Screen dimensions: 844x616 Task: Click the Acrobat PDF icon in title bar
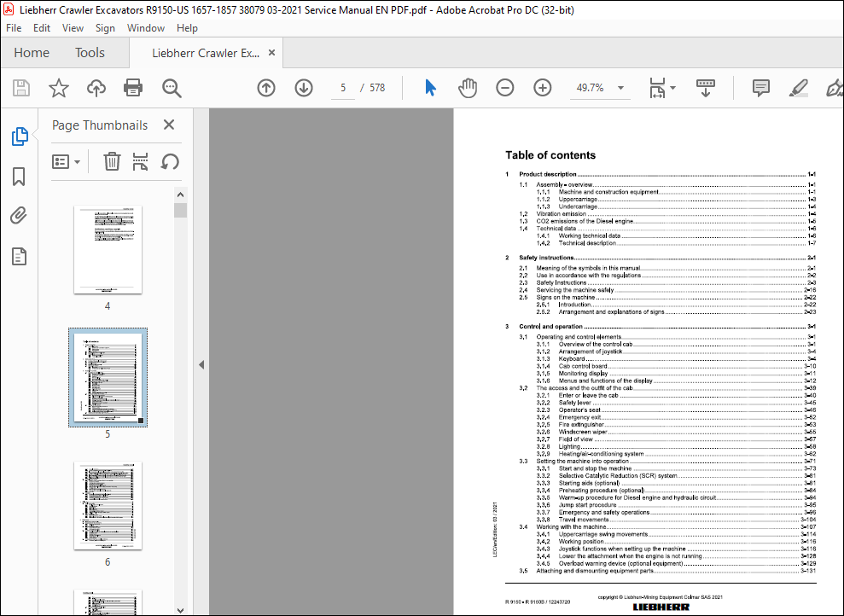(9, 9)
